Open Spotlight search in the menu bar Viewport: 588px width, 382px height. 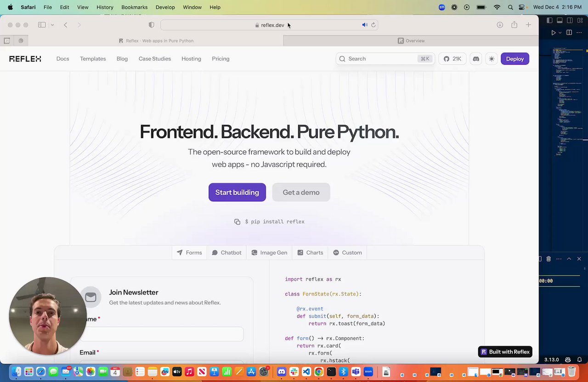pos(510,7)
